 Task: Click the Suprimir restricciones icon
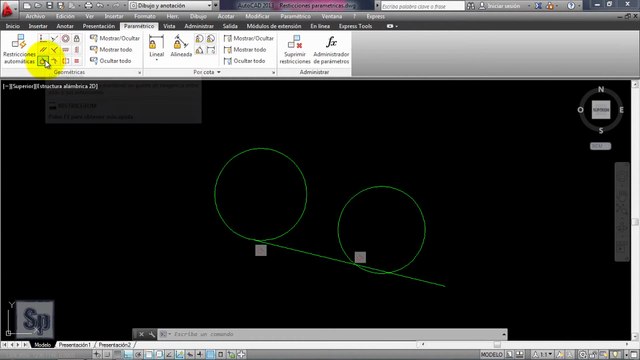(295, 42)
